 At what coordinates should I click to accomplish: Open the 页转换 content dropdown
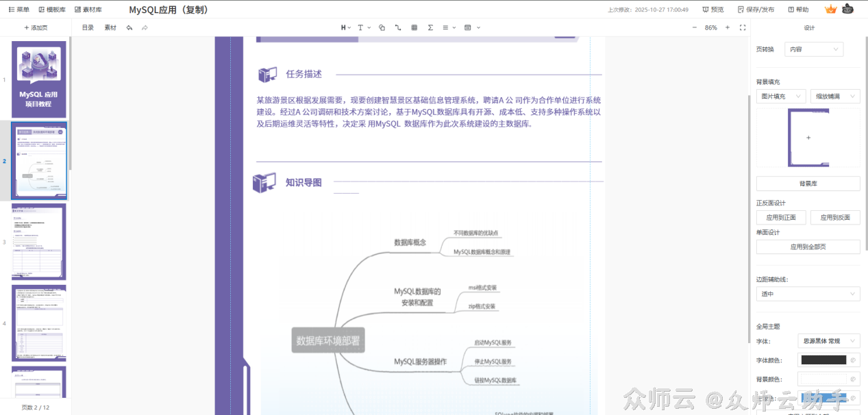pos(813,49)
